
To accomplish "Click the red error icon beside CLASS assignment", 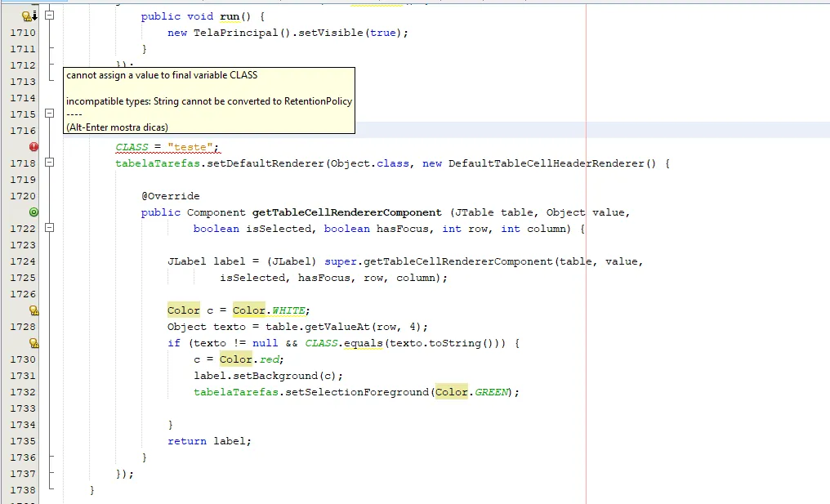I will [x=33, y=147].
